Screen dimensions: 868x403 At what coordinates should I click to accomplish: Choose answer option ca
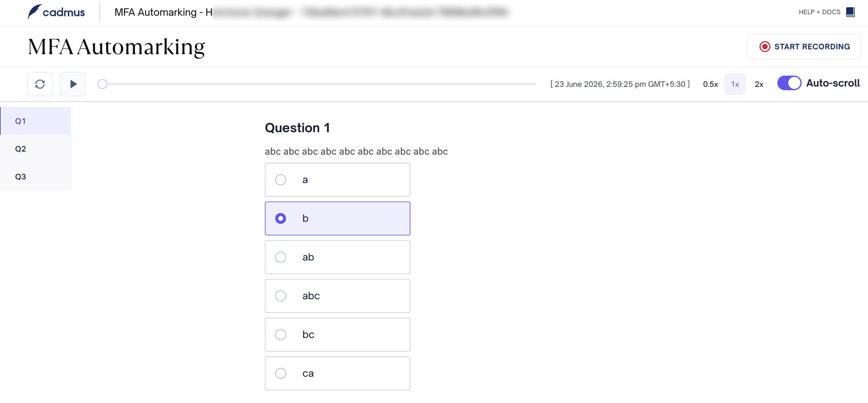point(337,373)
